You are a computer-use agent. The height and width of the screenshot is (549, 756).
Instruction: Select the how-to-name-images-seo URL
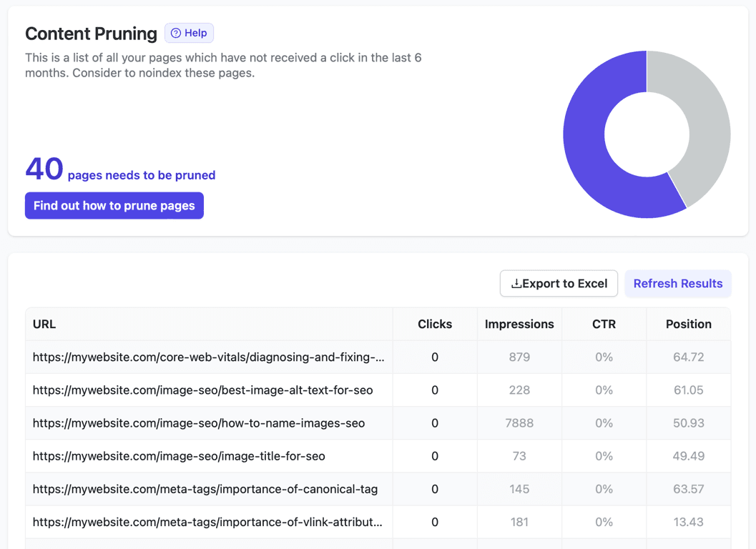[199, 423]
